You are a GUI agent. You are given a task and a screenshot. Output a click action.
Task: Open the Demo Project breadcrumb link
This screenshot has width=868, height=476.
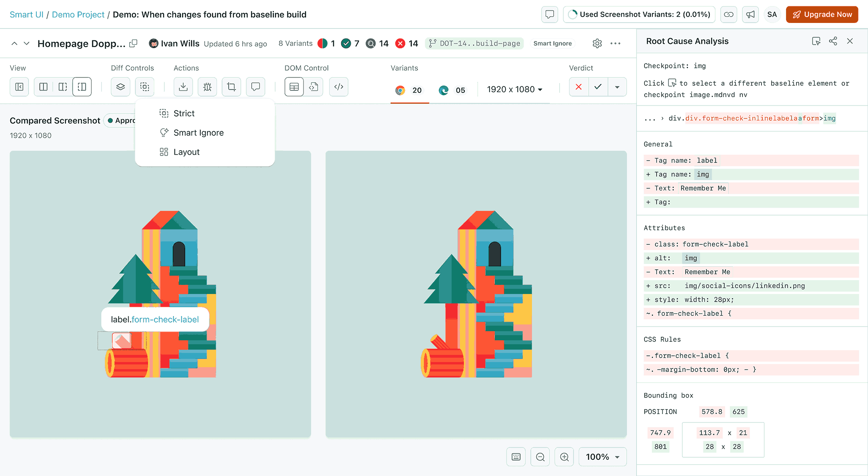coord(78,15)
